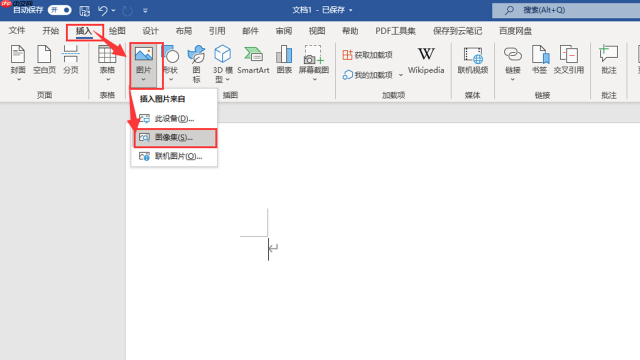This screenshot has height=360, width=640.
Task: Click the Undo arrow icon
Action: tap(103, 11)
